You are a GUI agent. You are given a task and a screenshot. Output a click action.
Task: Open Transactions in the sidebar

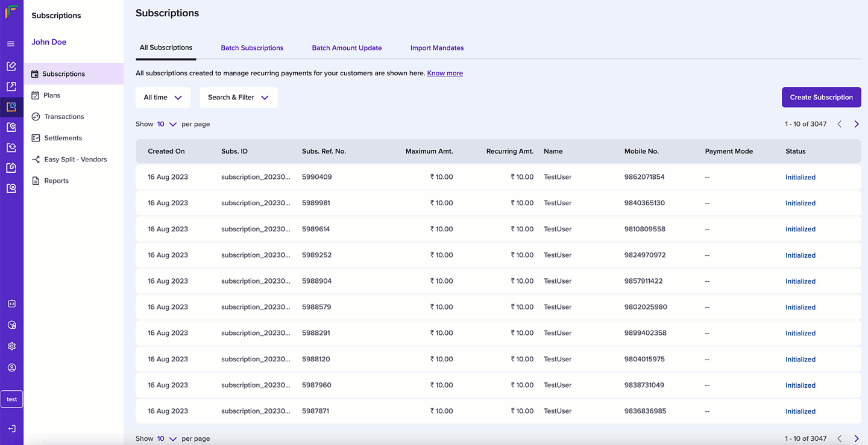pos(64,117)
